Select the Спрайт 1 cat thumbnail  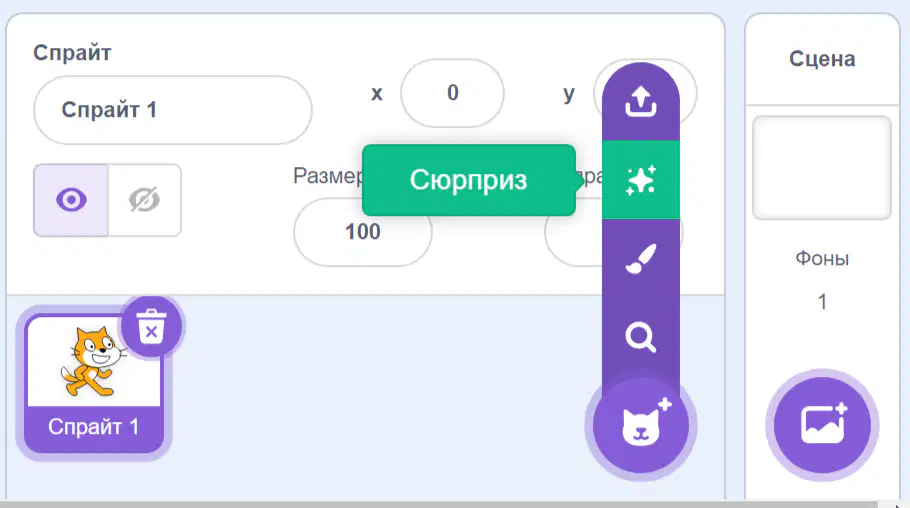pos(93,383)
